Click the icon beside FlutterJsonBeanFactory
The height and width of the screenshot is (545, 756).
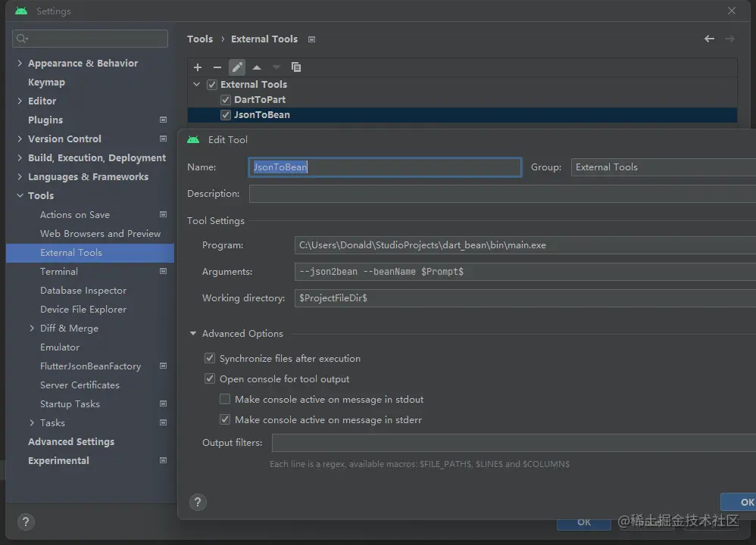pos(163,366)
